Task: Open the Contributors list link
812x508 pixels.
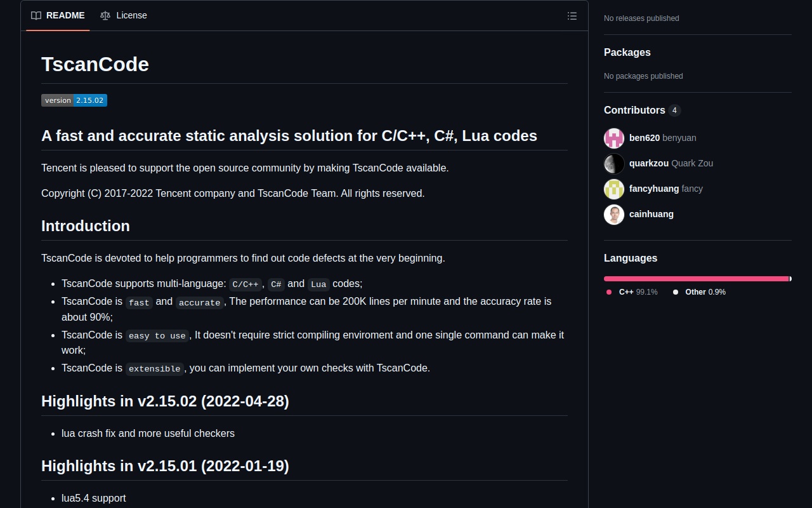Action: pyautogui.click(x=634, y=110)
